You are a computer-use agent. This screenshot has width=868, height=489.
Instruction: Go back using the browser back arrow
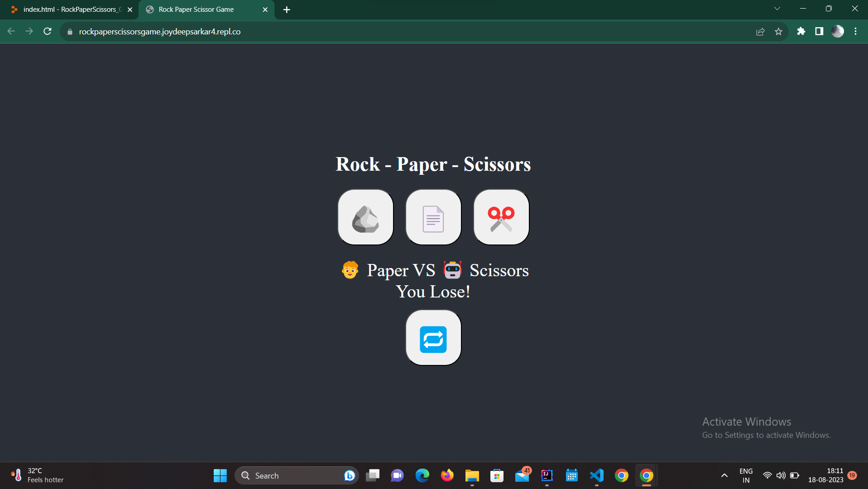10,31
